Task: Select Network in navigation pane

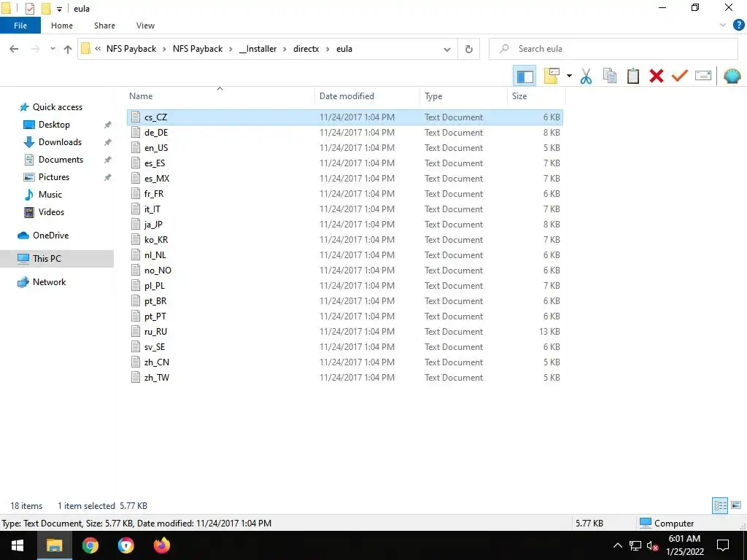Action: 49,282
